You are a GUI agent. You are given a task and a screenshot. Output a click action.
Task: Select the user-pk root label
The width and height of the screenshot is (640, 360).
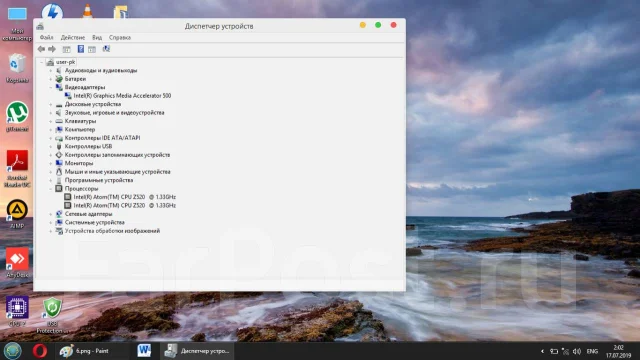65,62
